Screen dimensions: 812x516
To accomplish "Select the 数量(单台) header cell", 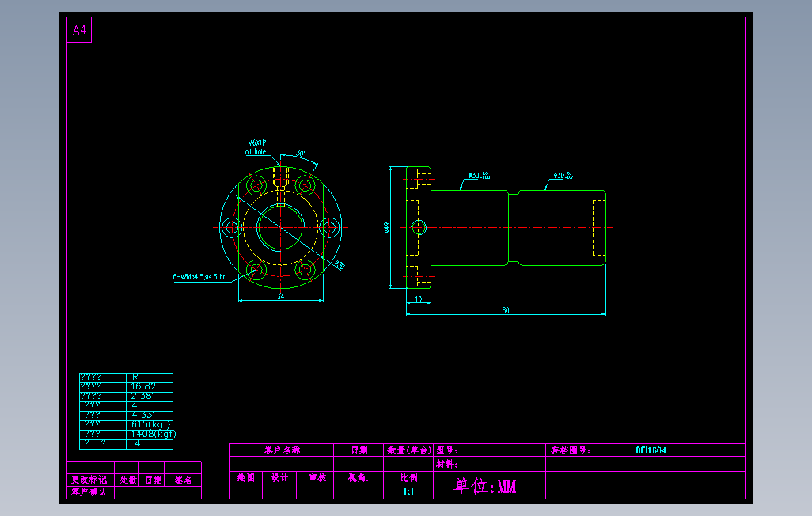I will click(409, 450).
